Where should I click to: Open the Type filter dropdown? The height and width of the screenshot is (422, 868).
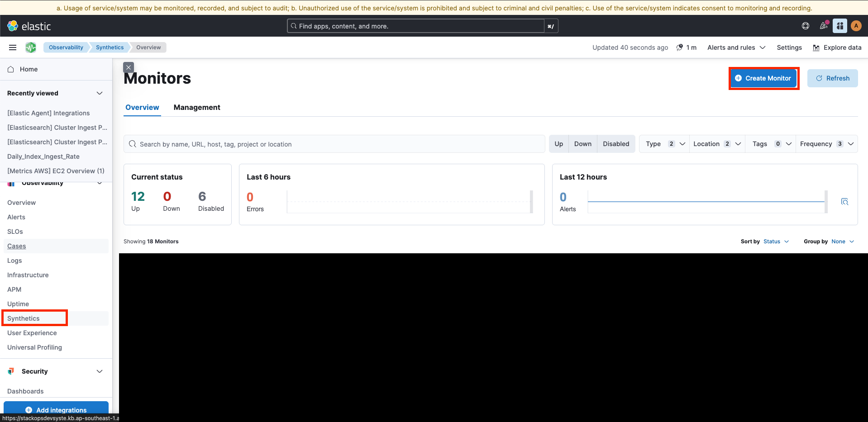click(x=663, y=143)
